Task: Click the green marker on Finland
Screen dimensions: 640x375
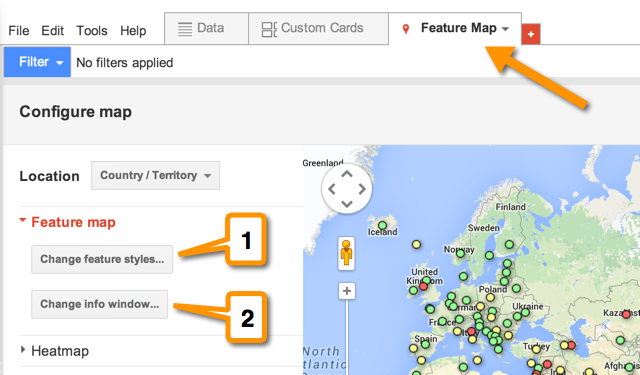Action: pos(509,244)
